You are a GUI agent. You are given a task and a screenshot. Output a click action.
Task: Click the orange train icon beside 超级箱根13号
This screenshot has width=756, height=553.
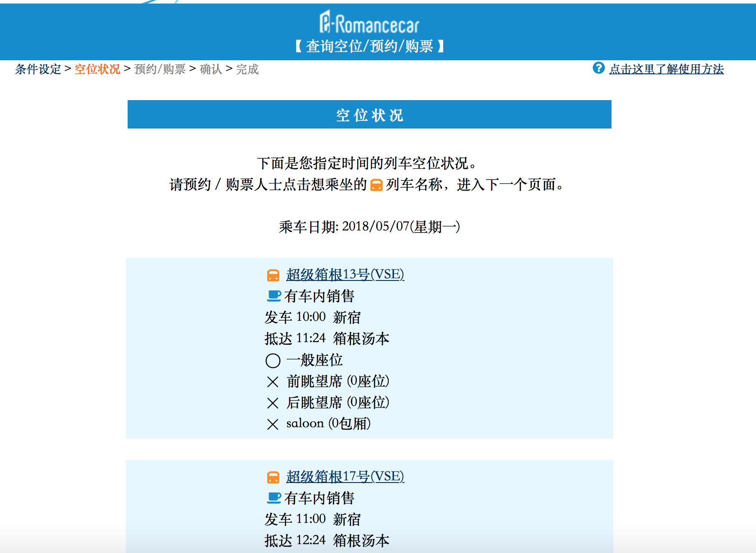[273, 275]
